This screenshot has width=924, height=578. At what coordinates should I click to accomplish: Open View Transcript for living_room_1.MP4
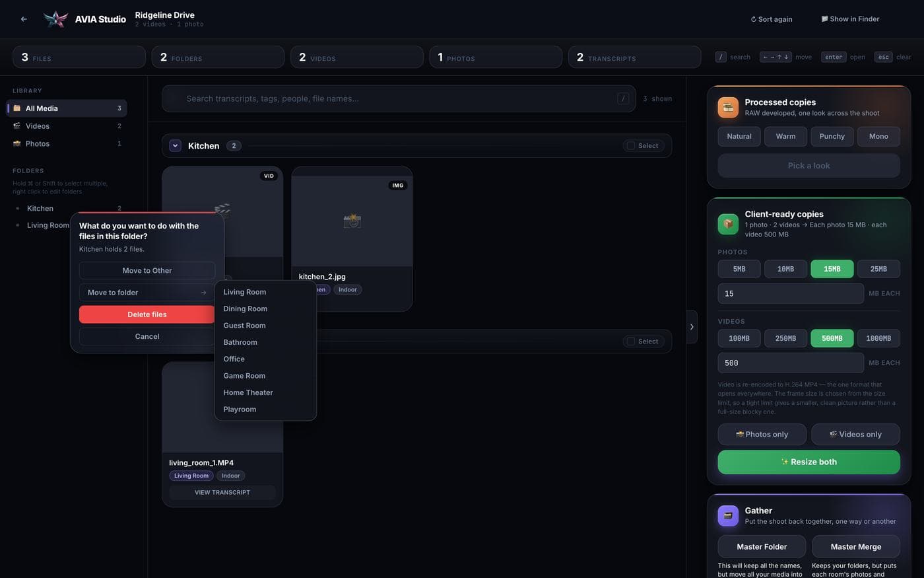222,492
